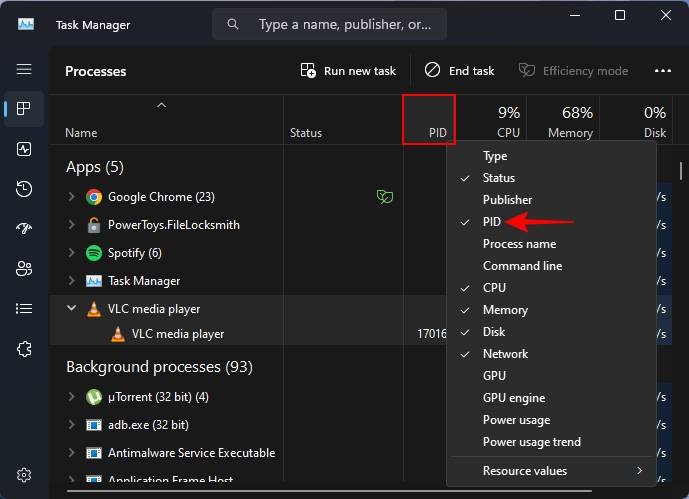This screenshot has height=499, width=689.
Task: Click the three-dot more options button
Action: (662, 71)
